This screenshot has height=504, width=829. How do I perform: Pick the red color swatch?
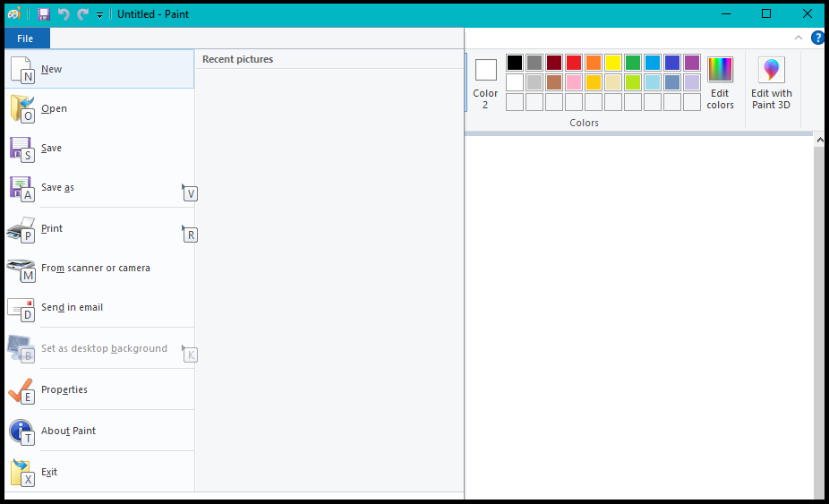(x=574, y=63)
